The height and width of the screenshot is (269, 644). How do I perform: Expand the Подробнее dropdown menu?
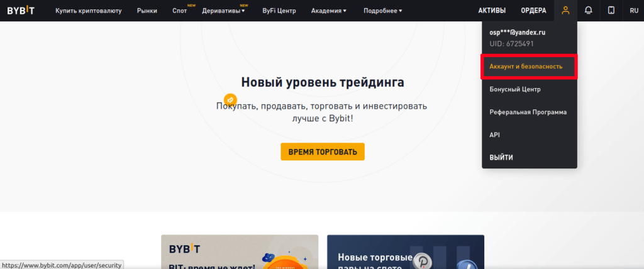tap(382, 11)
